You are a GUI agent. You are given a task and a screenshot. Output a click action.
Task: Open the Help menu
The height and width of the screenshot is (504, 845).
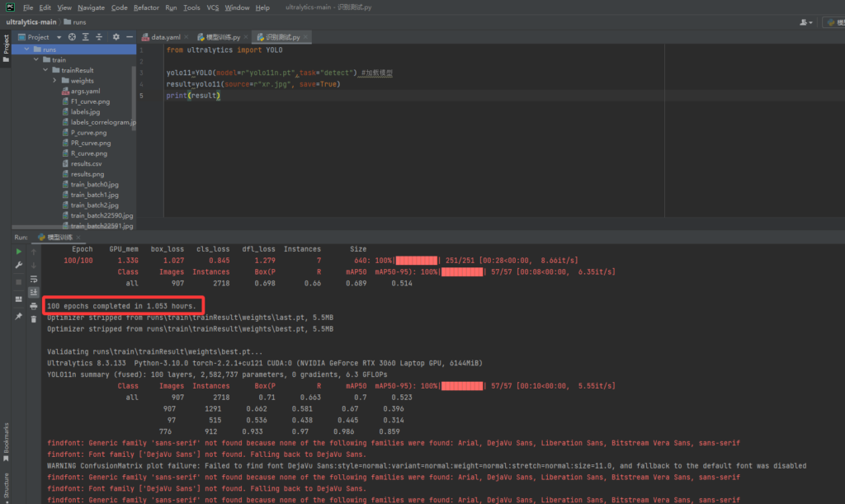[262, 7]
